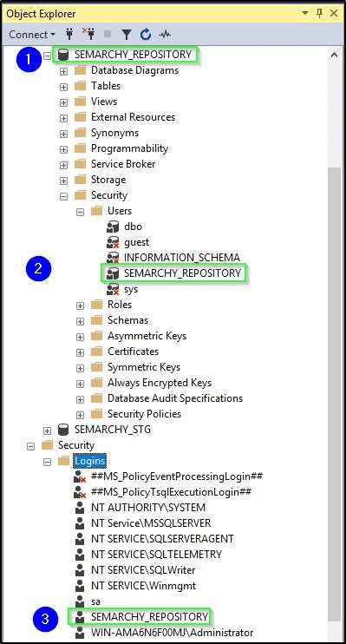Click the greyed Stop square toolbar icon
The width and height of the screenshot is (346, 644).
(108, 35)
